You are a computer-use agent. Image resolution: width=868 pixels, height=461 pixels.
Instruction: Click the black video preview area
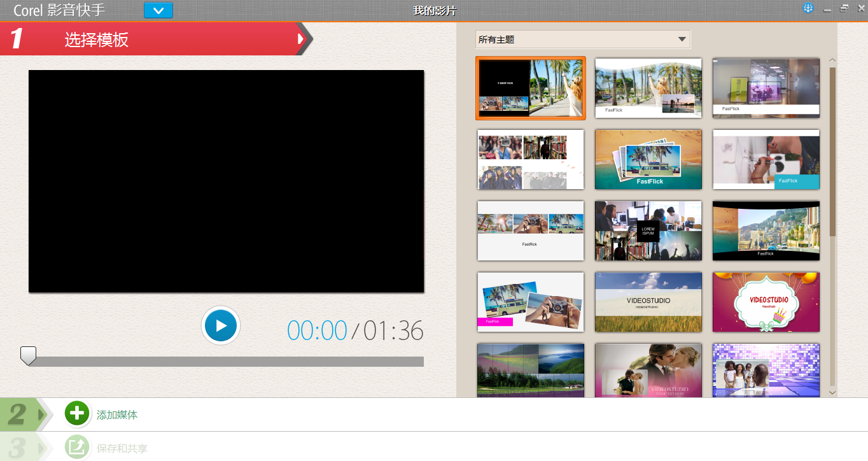coord(226,181)
